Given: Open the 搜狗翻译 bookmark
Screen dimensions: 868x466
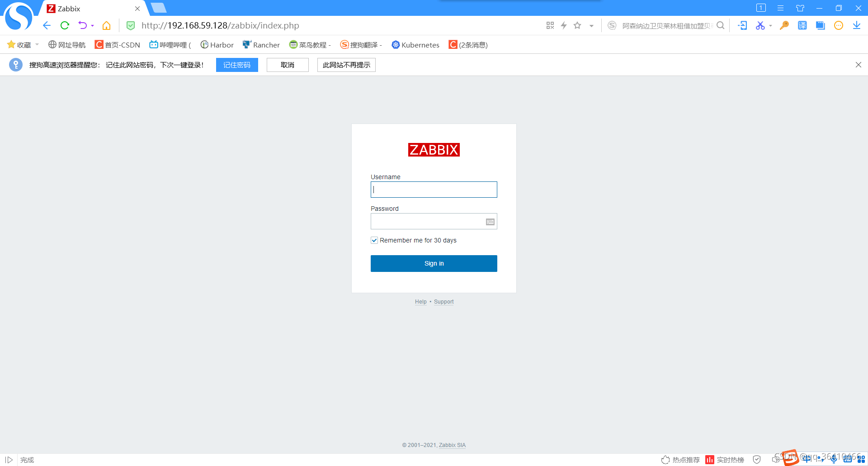Looking at the screenshot, I should point(361,45).
